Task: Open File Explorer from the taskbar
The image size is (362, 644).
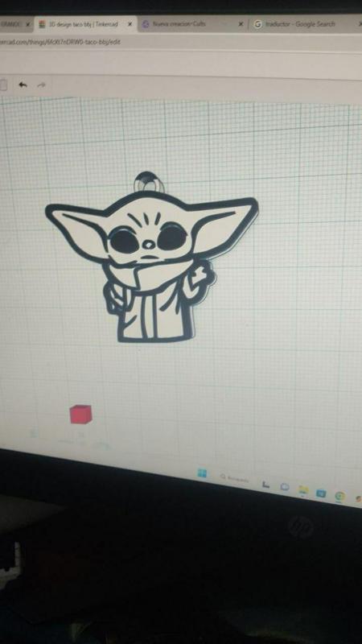Action: click(x=303, y=490)
